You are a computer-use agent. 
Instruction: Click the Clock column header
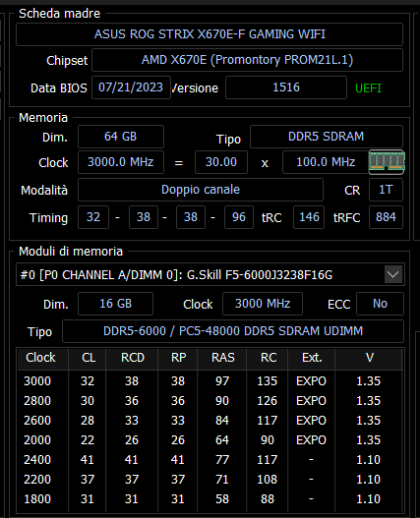[42, 358]
